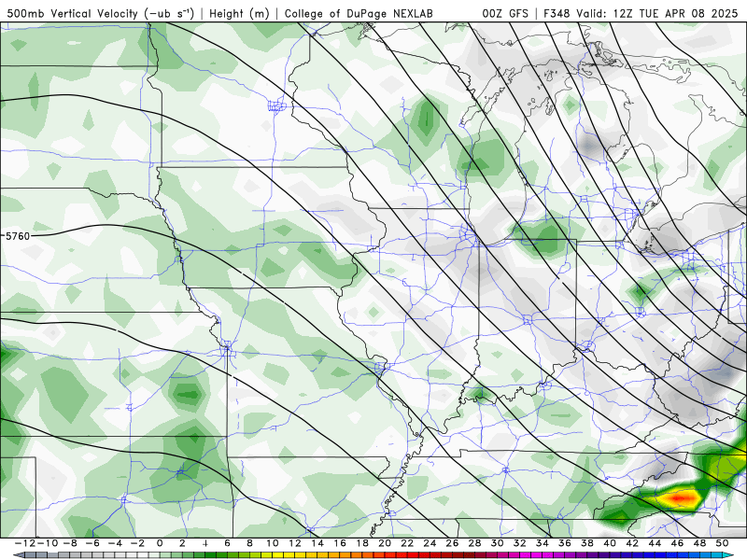Click the "12Z TUE APR 08 2025" valid time
Screen dimensions: 747x560
point(675,13)
